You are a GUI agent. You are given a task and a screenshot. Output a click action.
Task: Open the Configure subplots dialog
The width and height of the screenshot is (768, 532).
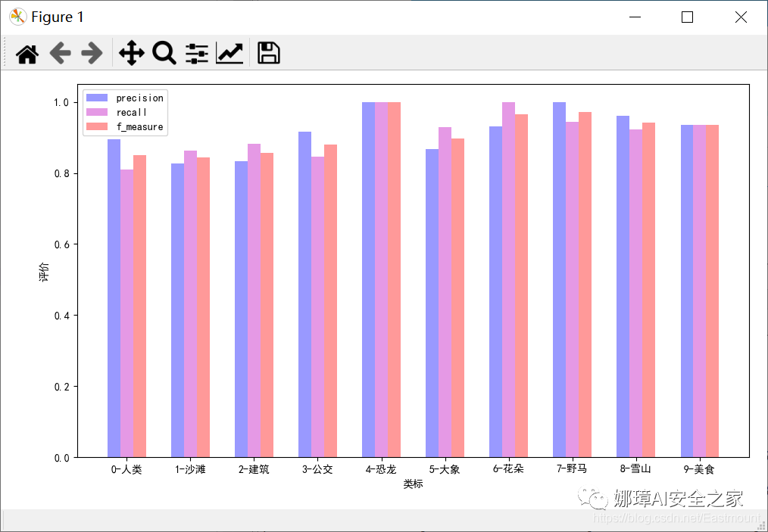coord(197,53)
